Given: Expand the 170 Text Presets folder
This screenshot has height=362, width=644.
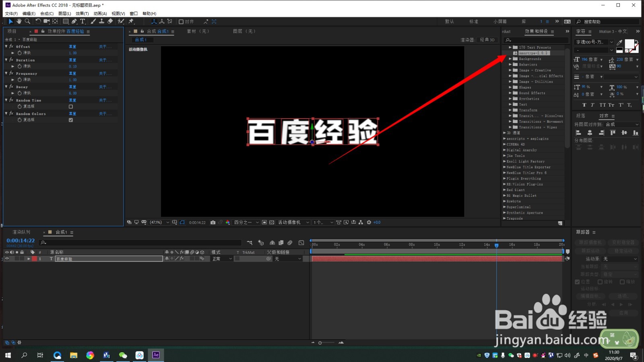Looking at the screenshot, I should [510, 47].
